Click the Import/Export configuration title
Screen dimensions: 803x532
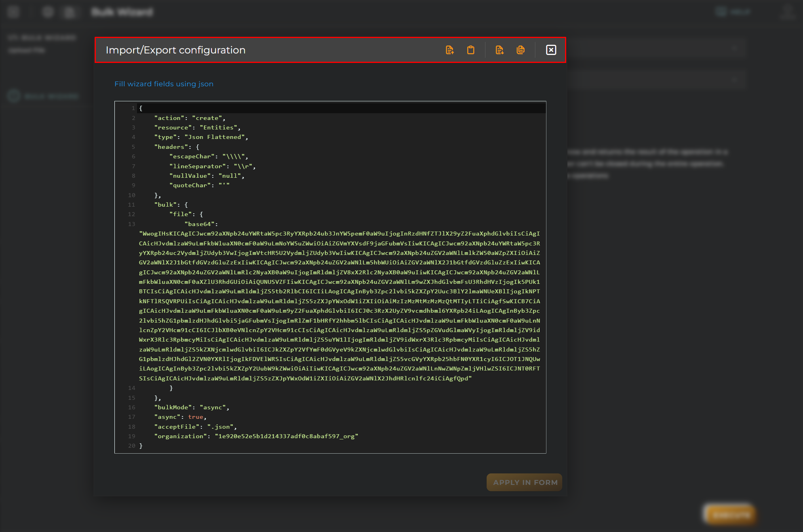pos(175,50)
